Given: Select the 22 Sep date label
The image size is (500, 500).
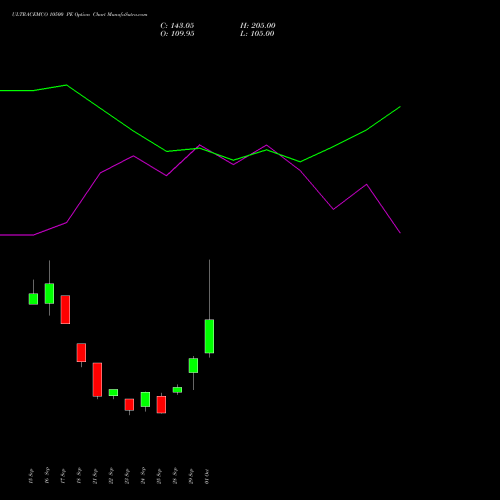Looking at the screenshot, I should (x=111, y=475).
